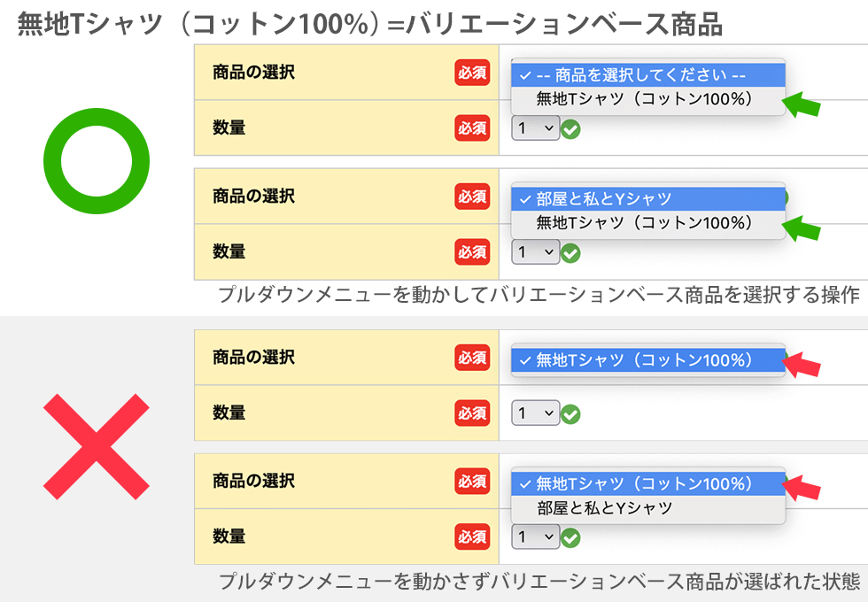Open the bottom 数量 quantity dropdown
Image resolution: width=868 pixels, height=602 pixels.
[535, 536]
